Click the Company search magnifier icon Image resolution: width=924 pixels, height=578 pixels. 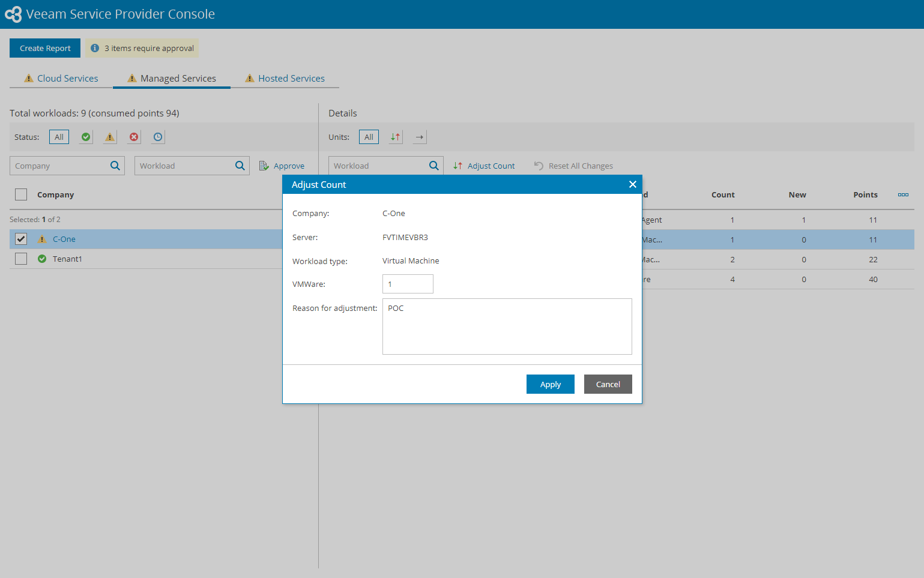point(115,166)
